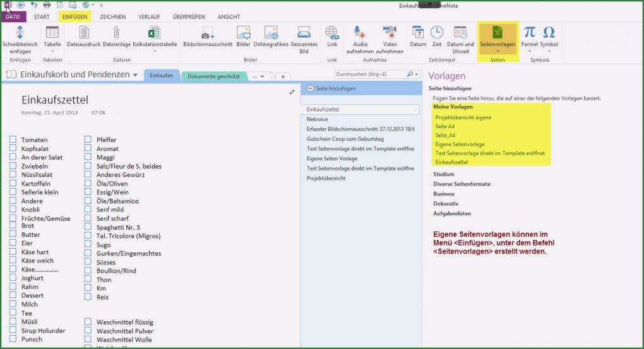The height and width of the screenshot is (349, 644).
Task: Add a new section with the plus tab
Action: [283, 76]
